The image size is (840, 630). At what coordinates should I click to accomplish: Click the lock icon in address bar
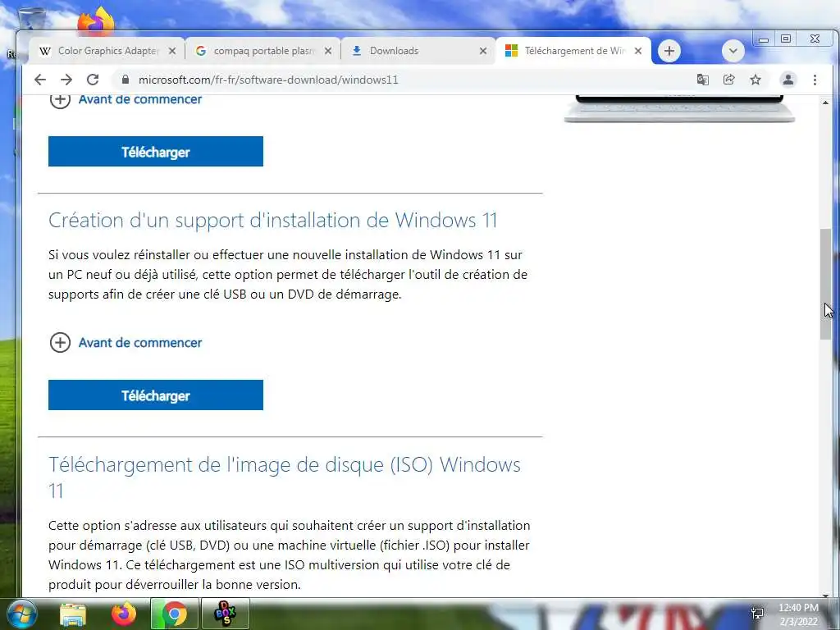[x=126, y=80]
